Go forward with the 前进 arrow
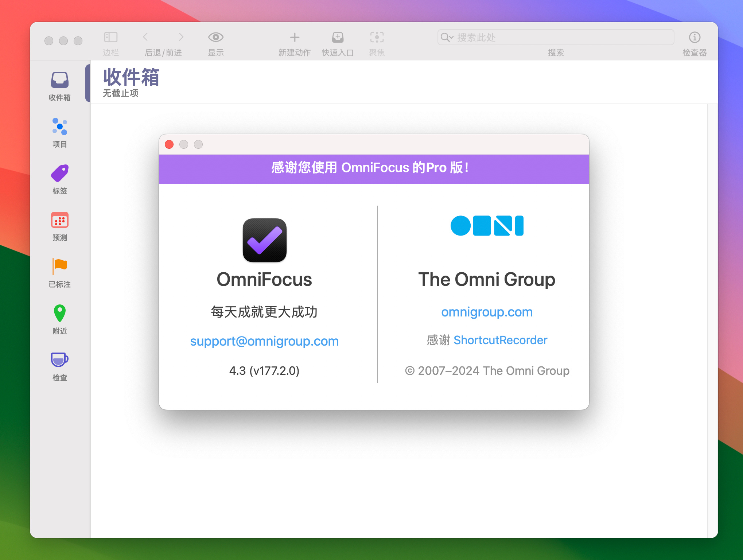 (x=181, y=37)
